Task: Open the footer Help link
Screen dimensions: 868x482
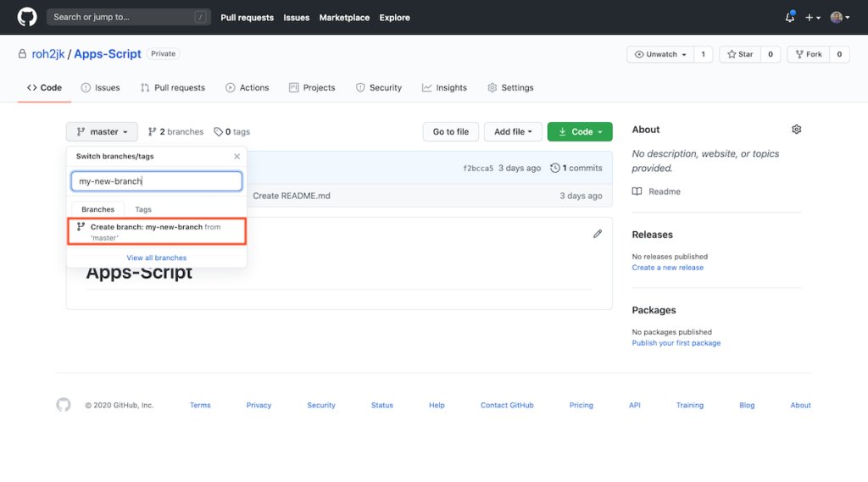Action: pos(437,405)
